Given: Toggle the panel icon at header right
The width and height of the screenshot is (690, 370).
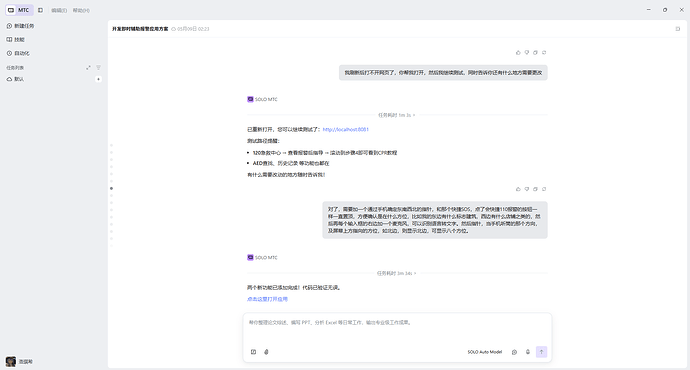Looking at the screenshot, I should click(678, 29).
